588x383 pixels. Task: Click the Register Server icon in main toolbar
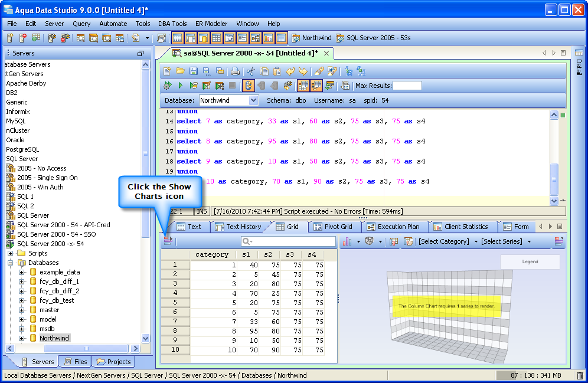(x=10, y=38)
